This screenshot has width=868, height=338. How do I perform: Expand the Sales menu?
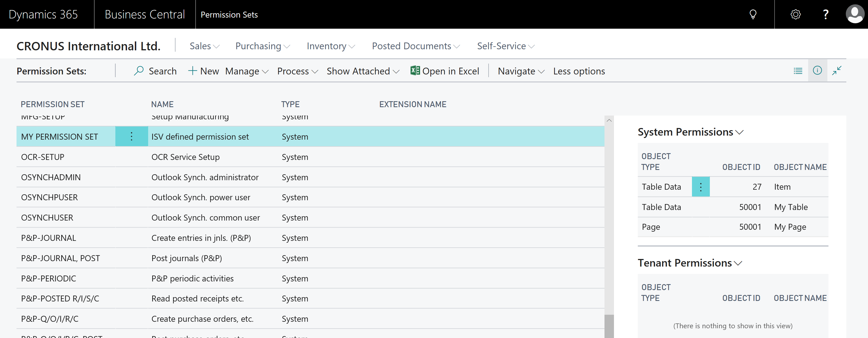tap(204, 46)
